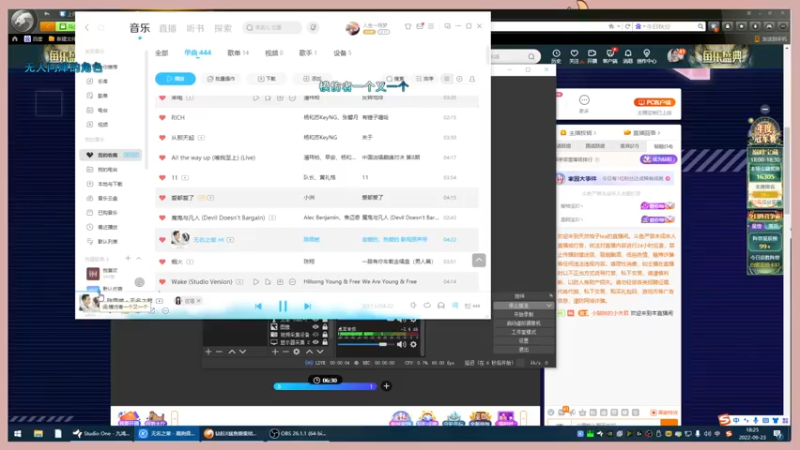
Task: Open the play queue 444 icon
Action: point(472,306)
